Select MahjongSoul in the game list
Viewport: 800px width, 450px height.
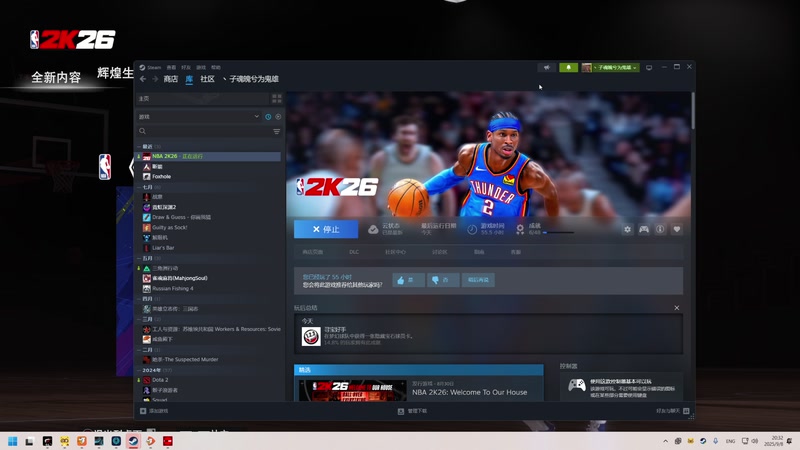point(180,279)
